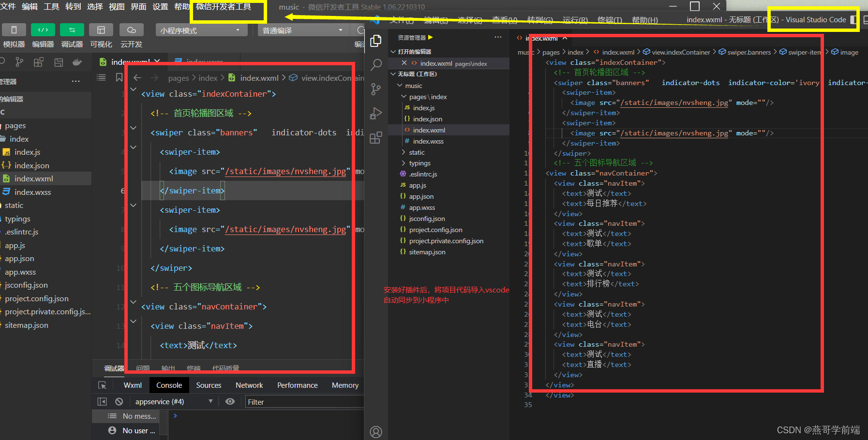
Task: Open Git source control in WeChat DevTools sidebar
Action: (x=19, y=62)
